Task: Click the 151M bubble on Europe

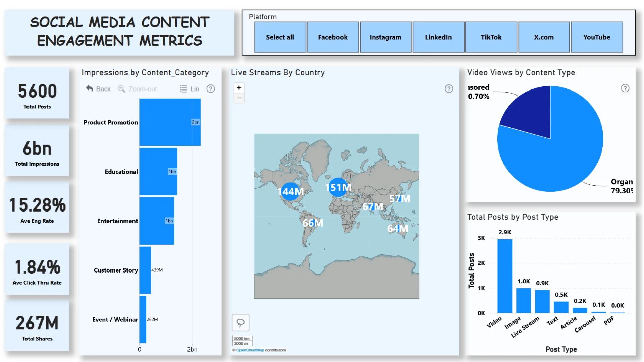Action: click(338, 187)
